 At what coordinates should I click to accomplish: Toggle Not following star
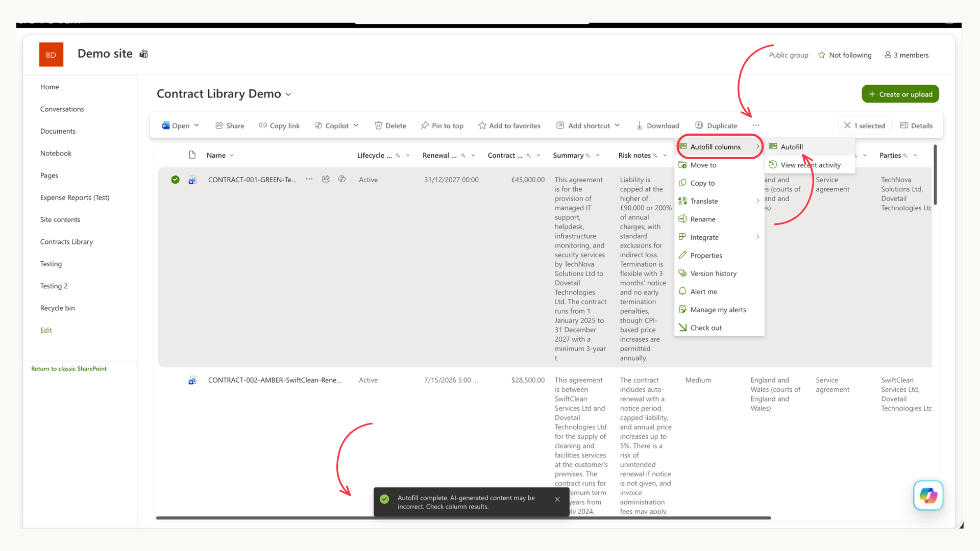point(845,55)
